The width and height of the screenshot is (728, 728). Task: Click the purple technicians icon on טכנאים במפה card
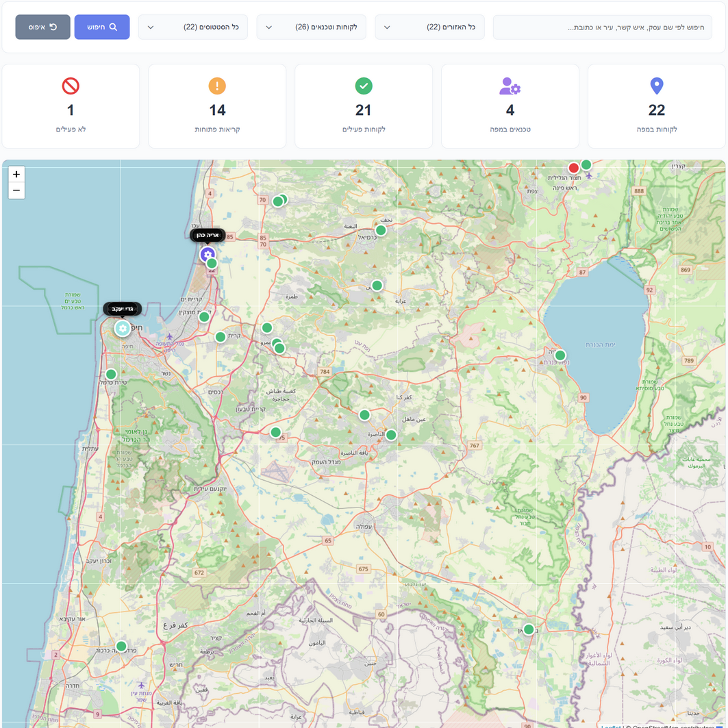click(510, 86)
